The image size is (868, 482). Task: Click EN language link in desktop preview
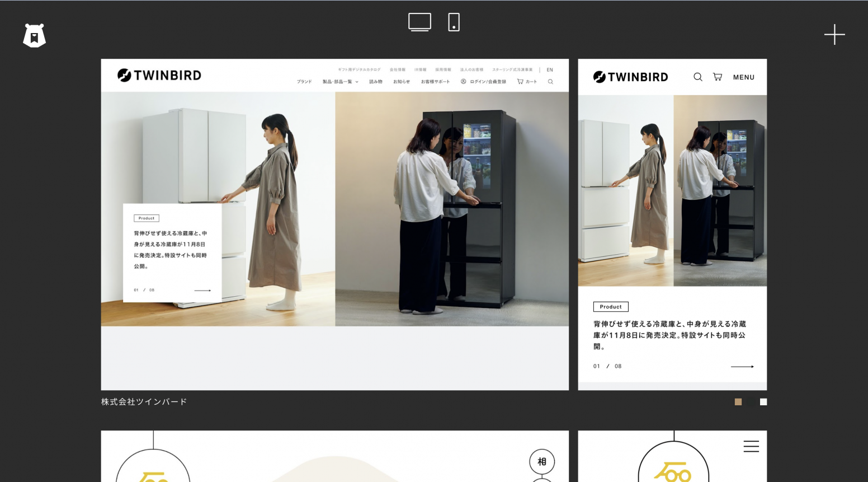tap(550, 70)
